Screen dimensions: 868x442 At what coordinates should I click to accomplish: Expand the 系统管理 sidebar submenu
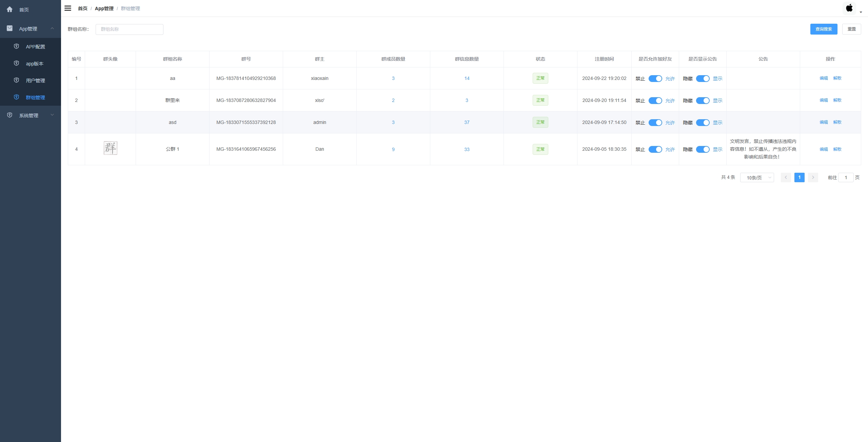52,115
